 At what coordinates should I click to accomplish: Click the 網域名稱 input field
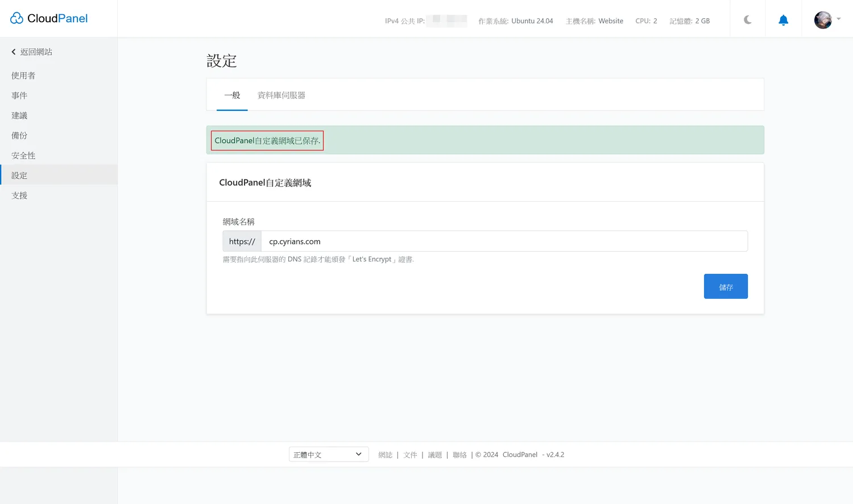tap(503, 241)
